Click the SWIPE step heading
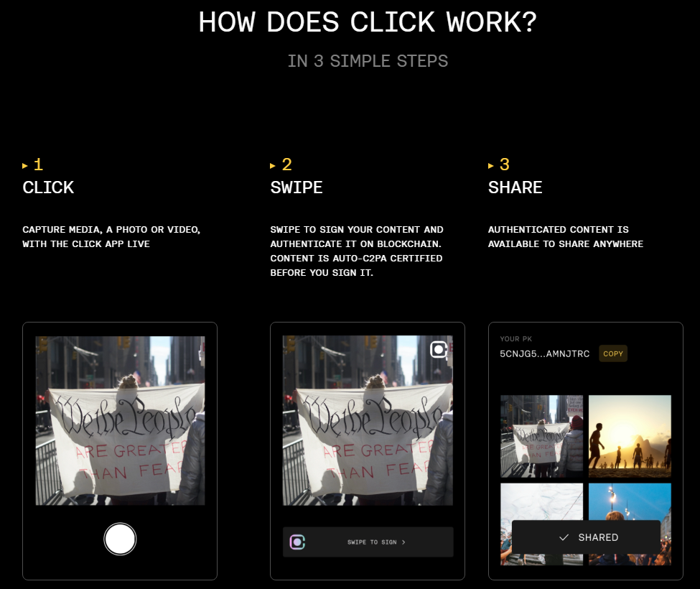This screenshot has height=589, width=700. click(297, 187)
